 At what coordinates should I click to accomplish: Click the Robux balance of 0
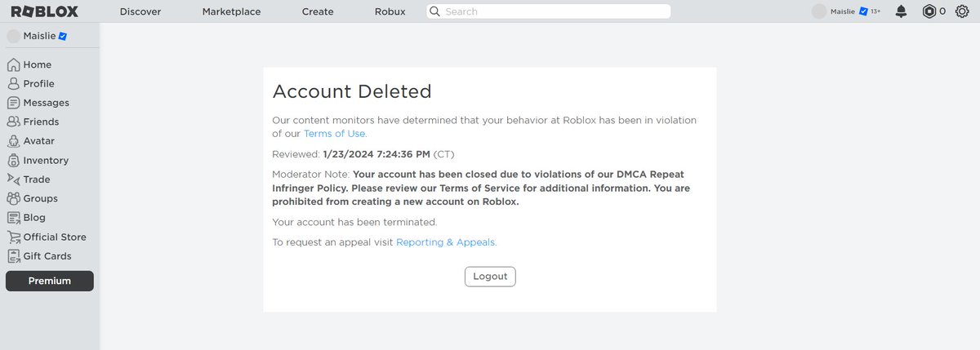pyautogui.click(x=942, y=11)
